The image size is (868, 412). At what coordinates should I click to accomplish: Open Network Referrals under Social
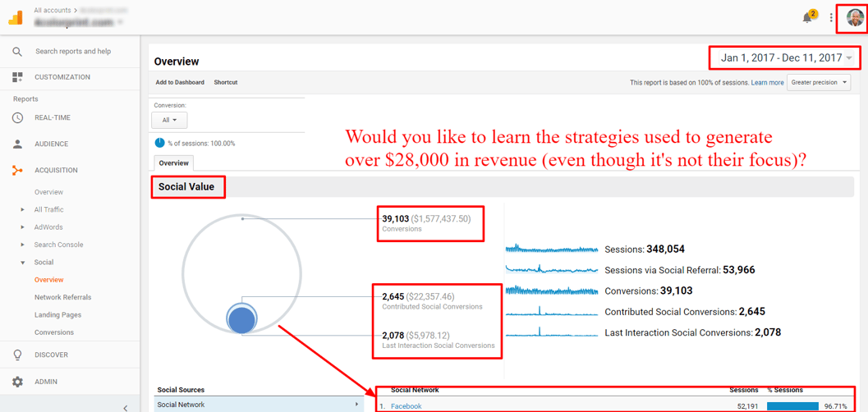(x=62, y=297)
